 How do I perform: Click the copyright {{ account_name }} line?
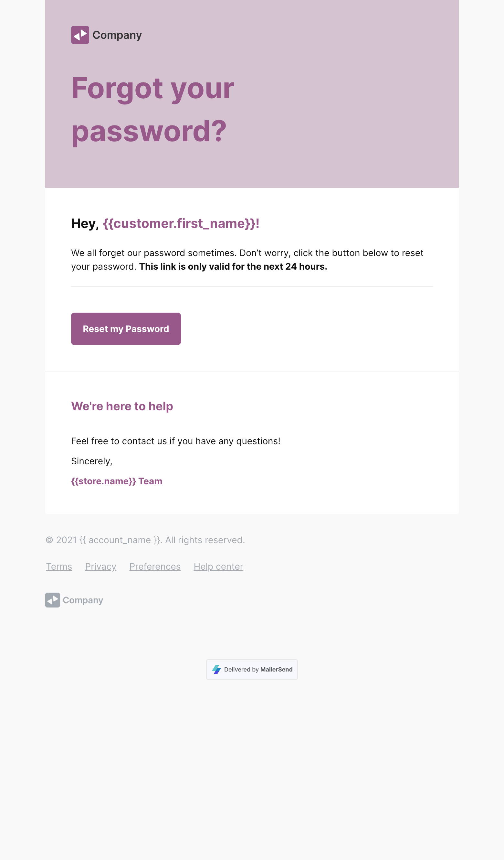[x=145, y=540]
